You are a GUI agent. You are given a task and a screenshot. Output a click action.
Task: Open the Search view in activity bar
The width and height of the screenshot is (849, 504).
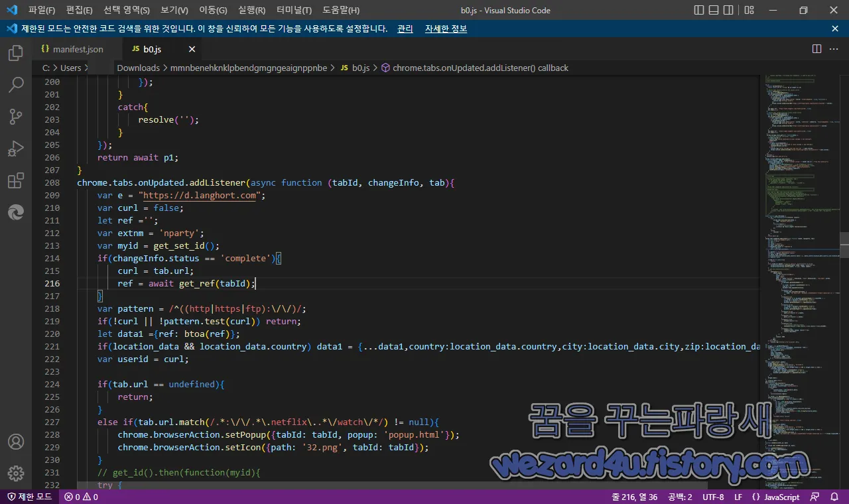16,85
